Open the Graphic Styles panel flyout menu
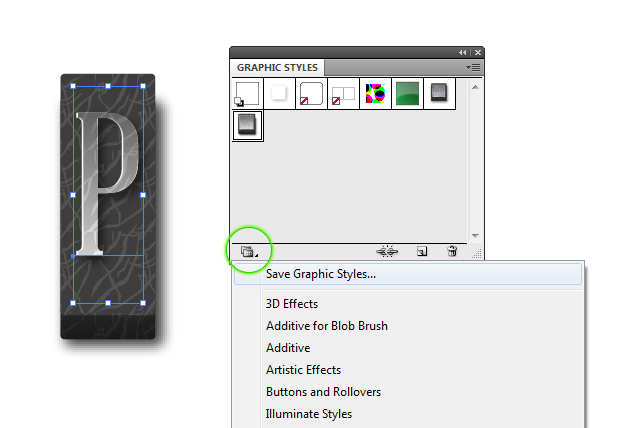 (x=473, y=68)
